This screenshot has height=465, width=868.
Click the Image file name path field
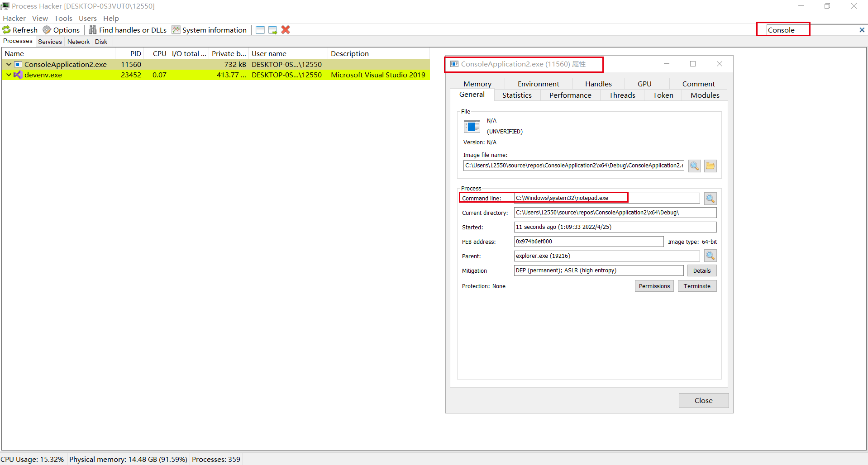pyautogui.click(x=574, y=166)
